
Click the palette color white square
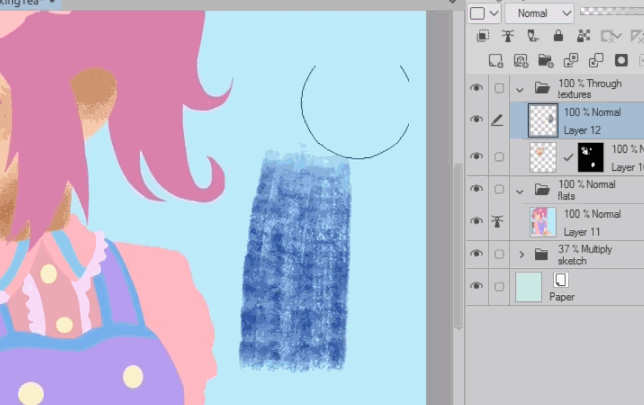(x=477, y=13)
